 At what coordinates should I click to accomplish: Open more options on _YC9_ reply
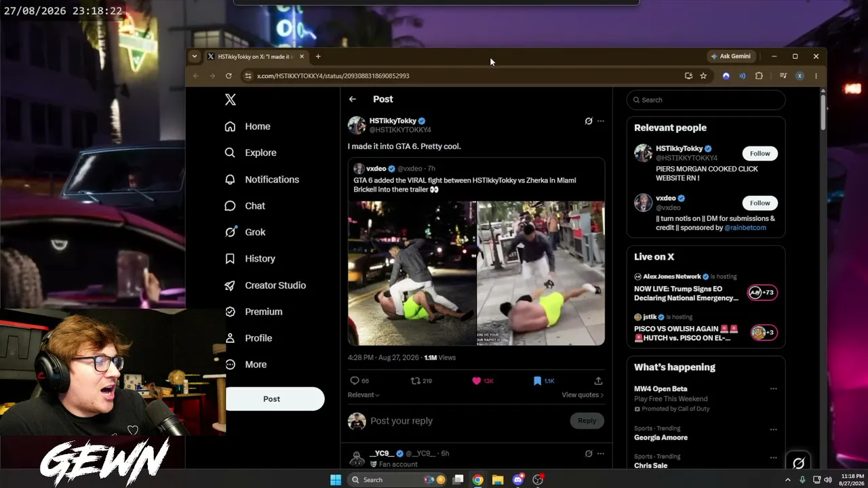601,453
